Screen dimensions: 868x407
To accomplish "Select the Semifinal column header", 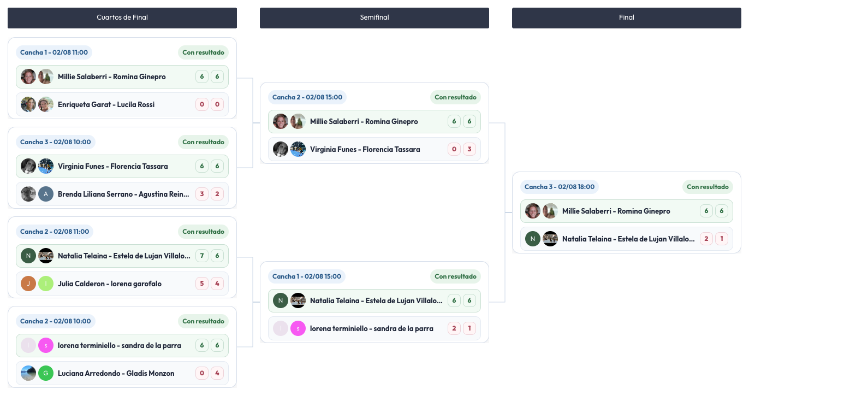I will coord(374,17).
